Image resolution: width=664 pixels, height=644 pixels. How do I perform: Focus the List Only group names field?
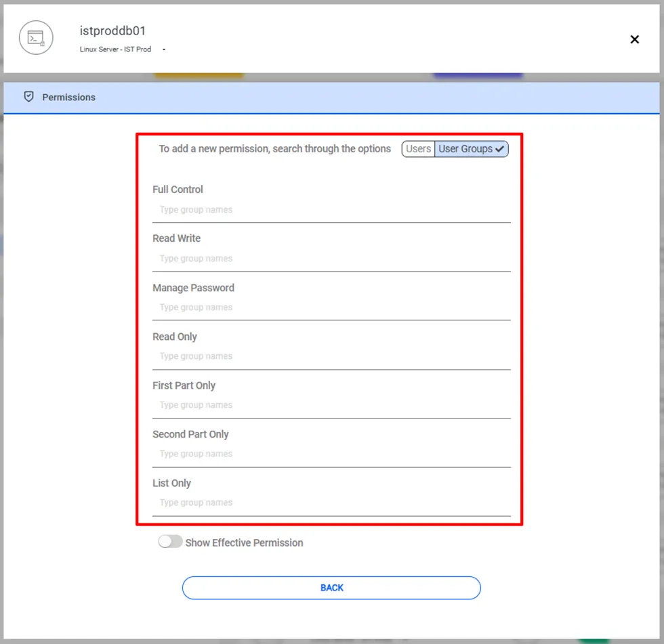331,502
